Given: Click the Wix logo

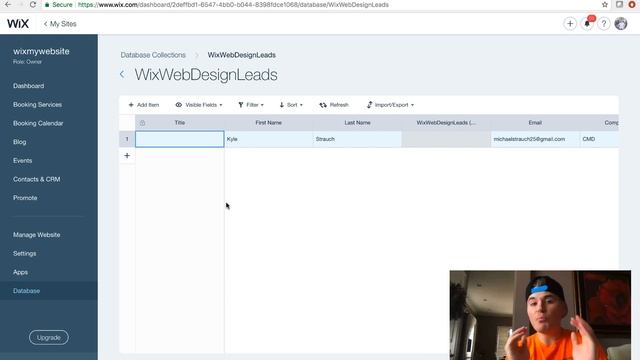Looking at the screenshot, I should tap(18, 24).
